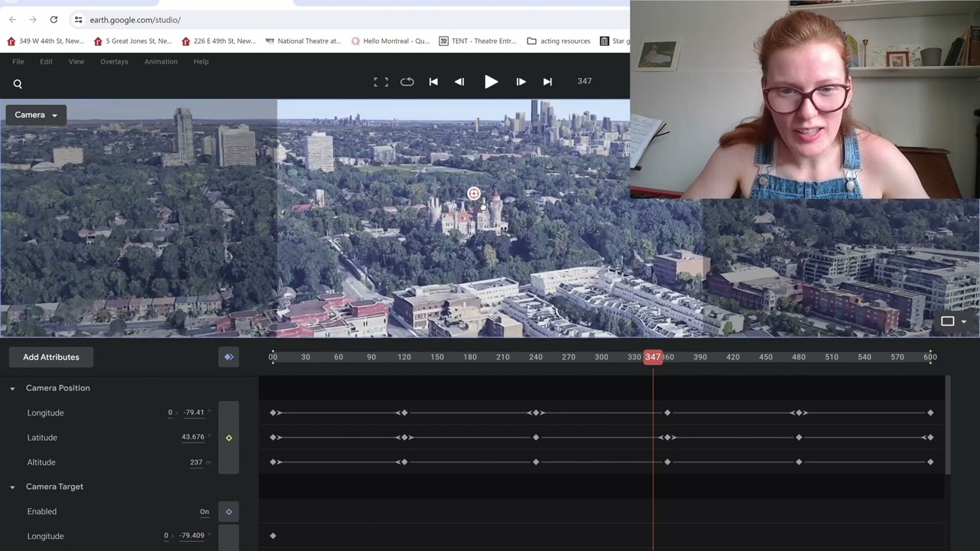Toggle loop playback icon

407,82
